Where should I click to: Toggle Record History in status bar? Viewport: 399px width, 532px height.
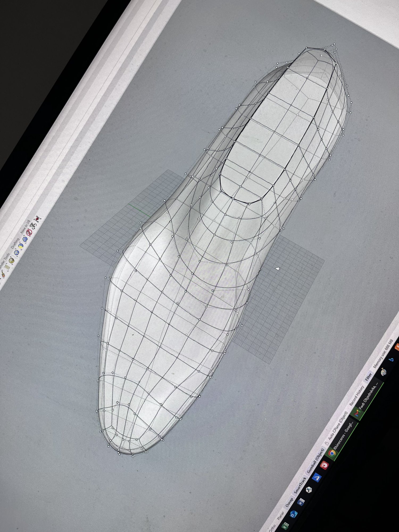[356, 396]
